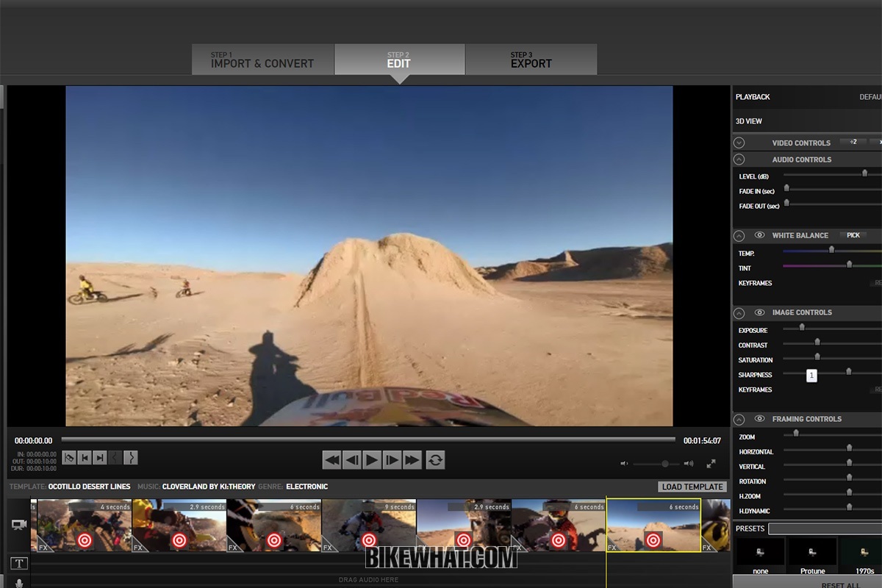Click the low-volume speaker icon
The image size is (882, 588).
pyautogui.click(x=624, y=464)
